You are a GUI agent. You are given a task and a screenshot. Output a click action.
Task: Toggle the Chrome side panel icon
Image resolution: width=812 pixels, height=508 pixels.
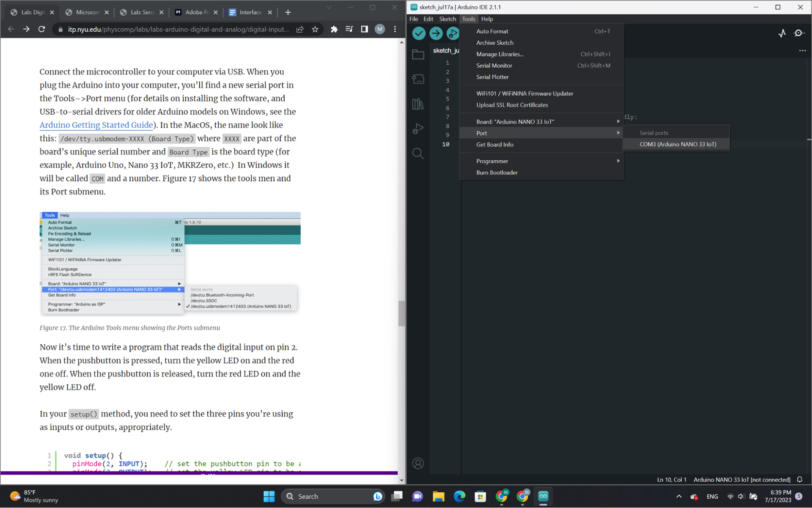(x=364, y=29)
